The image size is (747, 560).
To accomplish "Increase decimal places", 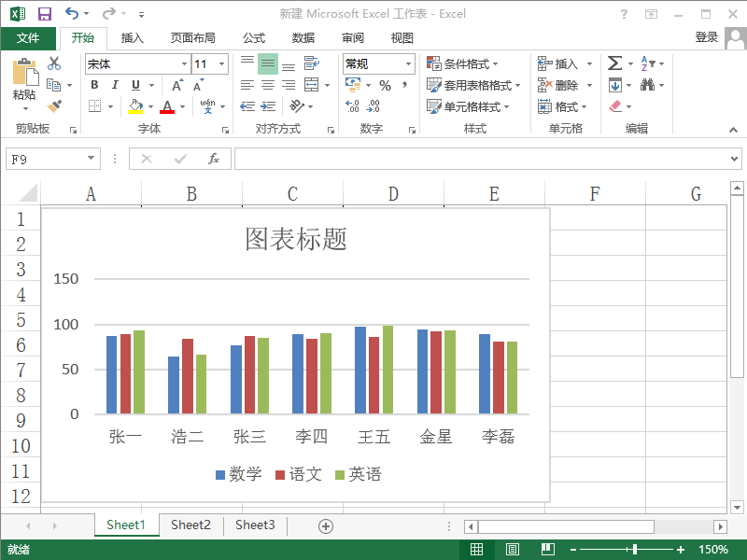I will pyautogui.click(x=352, y=106).
